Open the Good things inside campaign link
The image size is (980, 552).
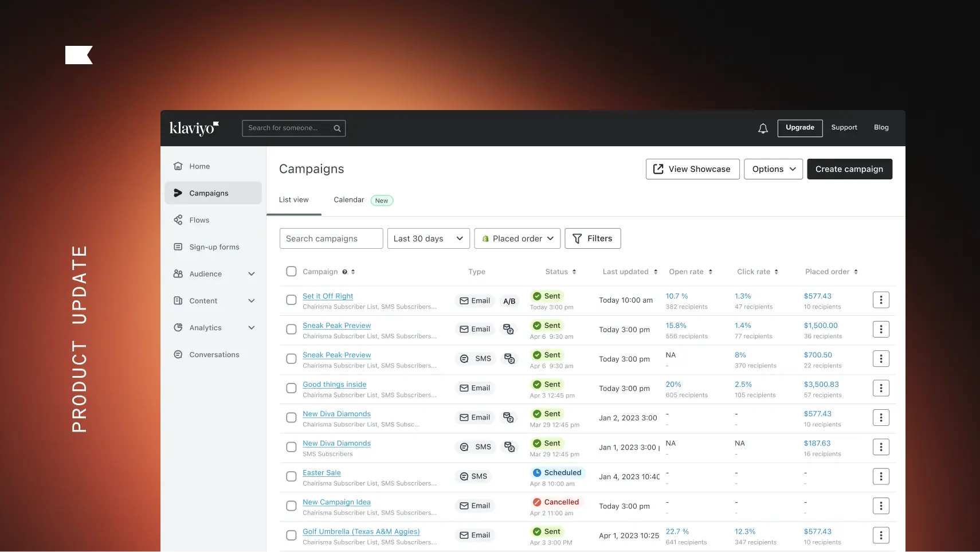point(335,385)
